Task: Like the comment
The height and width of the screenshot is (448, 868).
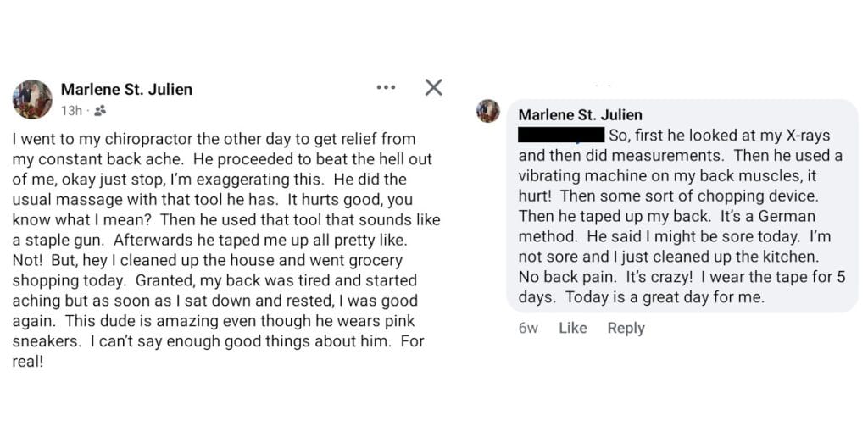Action: 573,328
